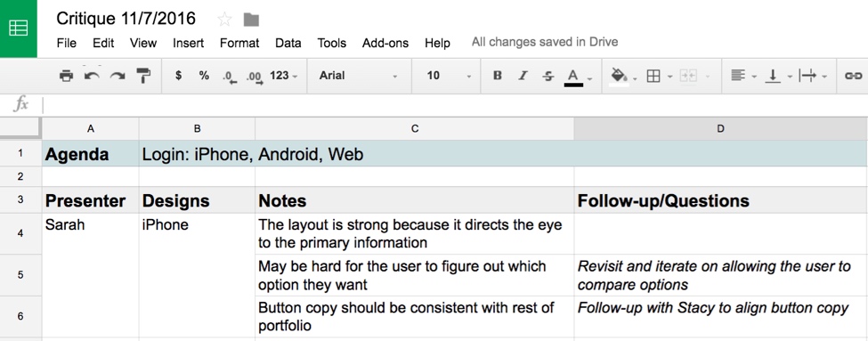Toggle Bold formatting
This screenshot has height=341, width=868.
(x=497, y=76)
